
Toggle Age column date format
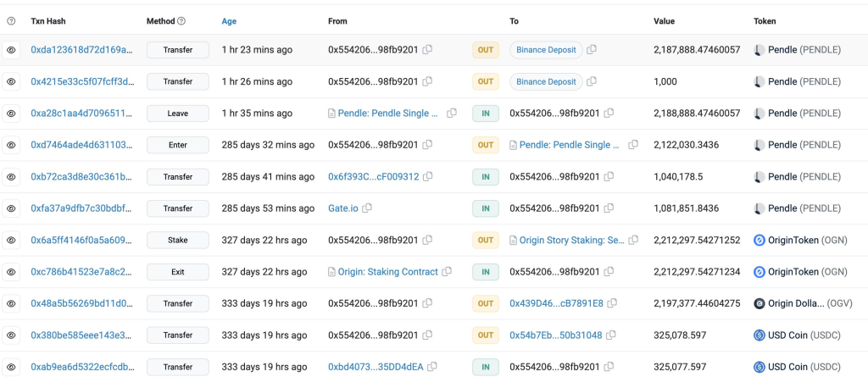point(229,21)
